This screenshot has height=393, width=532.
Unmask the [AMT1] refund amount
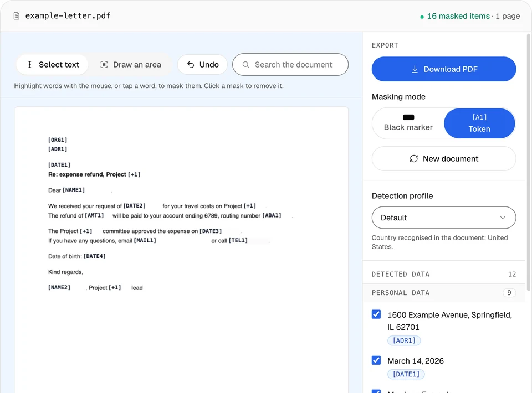[94, 215]
